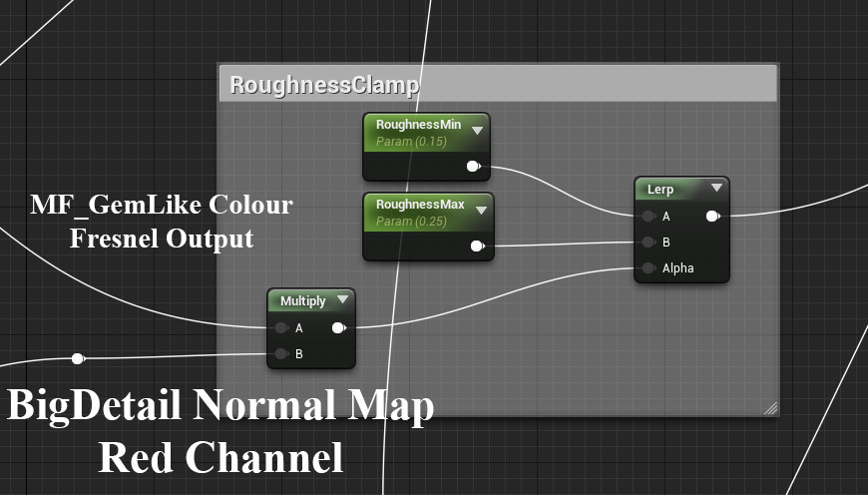Screen dimensions: 868x495
Task: Click the RoughnessMin output pin
Action: tap(475, 166)
